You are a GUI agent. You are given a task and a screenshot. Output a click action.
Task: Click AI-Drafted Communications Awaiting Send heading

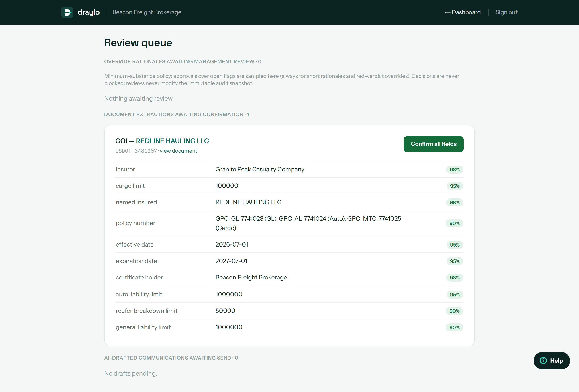(171, 358)
